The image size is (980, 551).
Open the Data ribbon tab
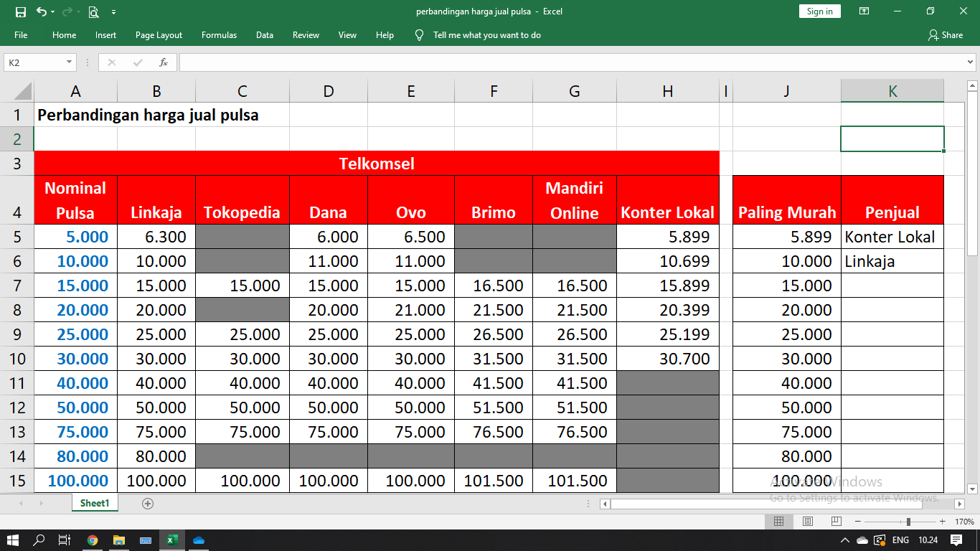[265, 35]
